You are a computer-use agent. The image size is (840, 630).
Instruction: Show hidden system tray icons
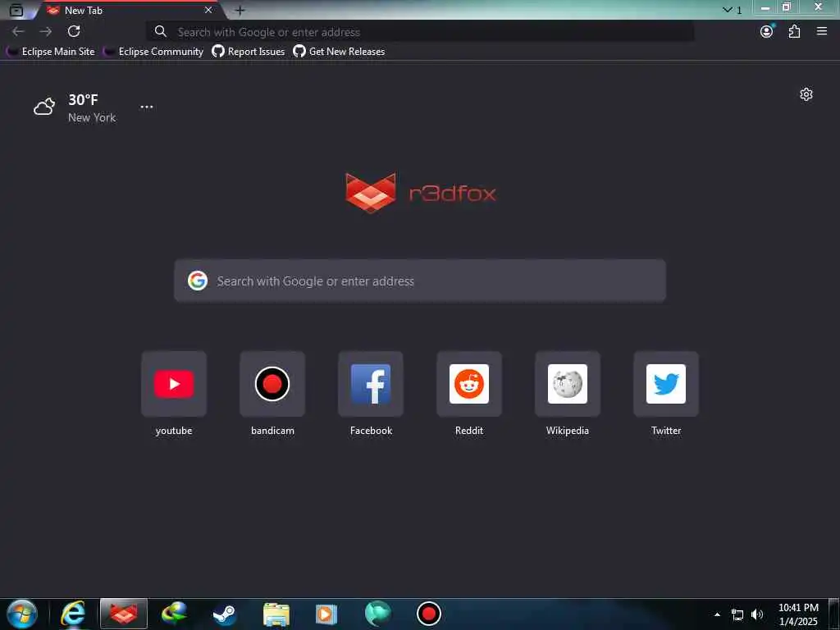click(717, 614)
